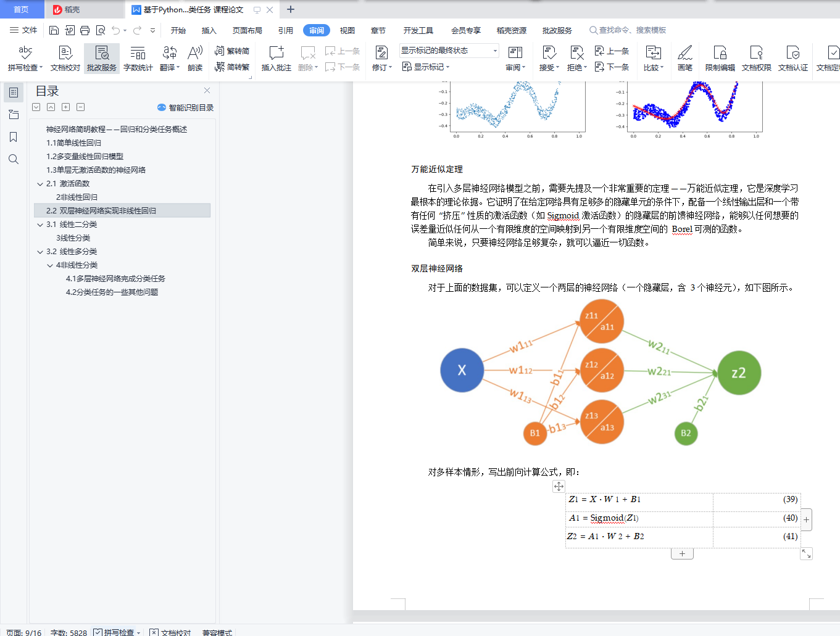Screen dimensions: 840x636
Task: Convert text with 繁转简
Action: pyautogui.click(x=232, y=51)
